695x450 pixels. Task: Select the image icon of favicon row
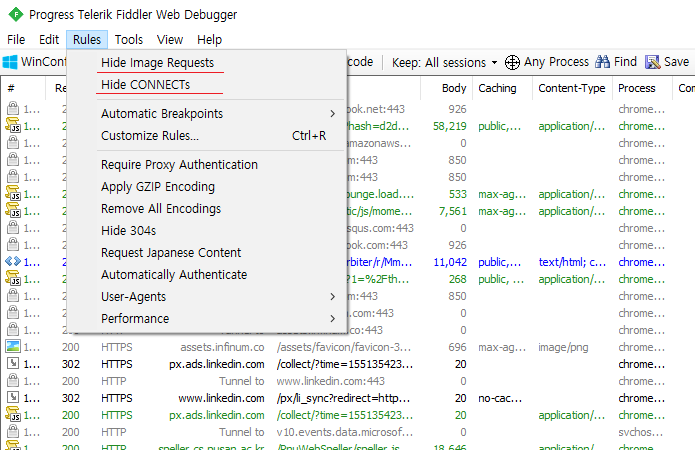click(13, 346)
